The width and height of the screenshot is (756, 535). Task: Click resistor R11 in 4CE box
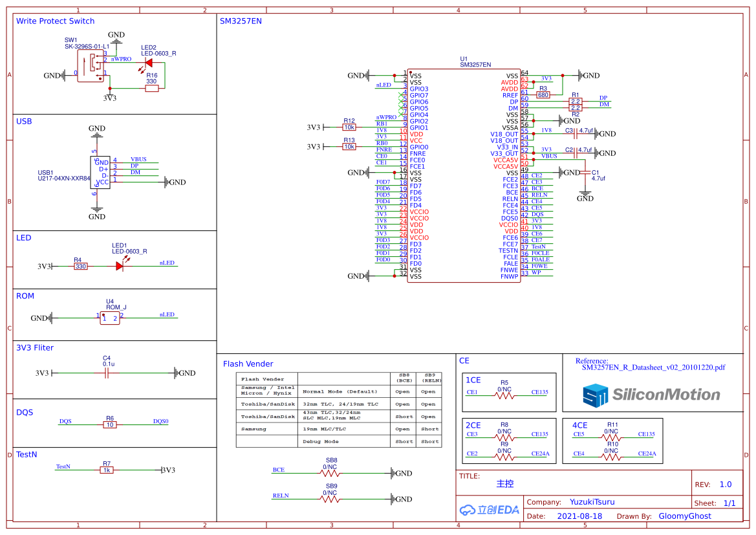coord(611,437)
